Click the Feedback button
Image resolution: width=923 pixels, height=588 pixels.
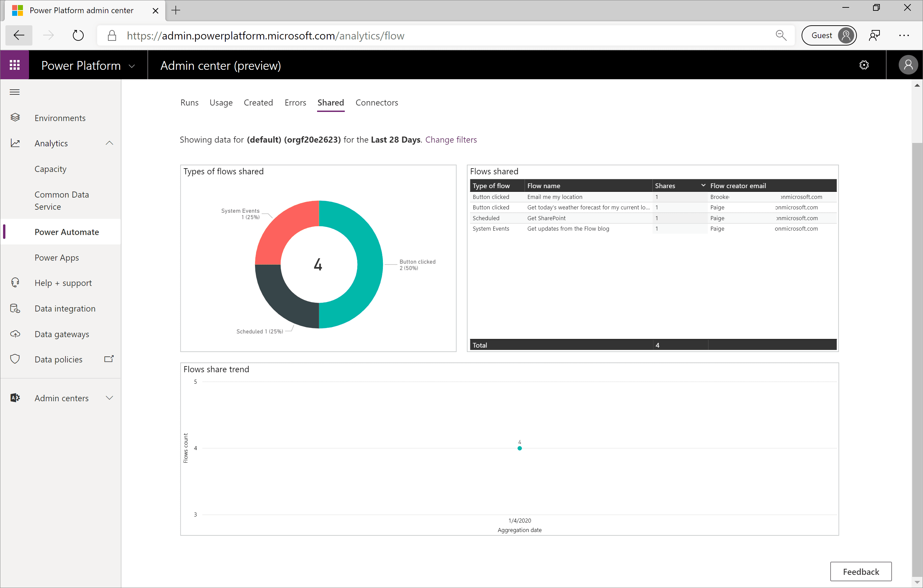click(861, 571)
